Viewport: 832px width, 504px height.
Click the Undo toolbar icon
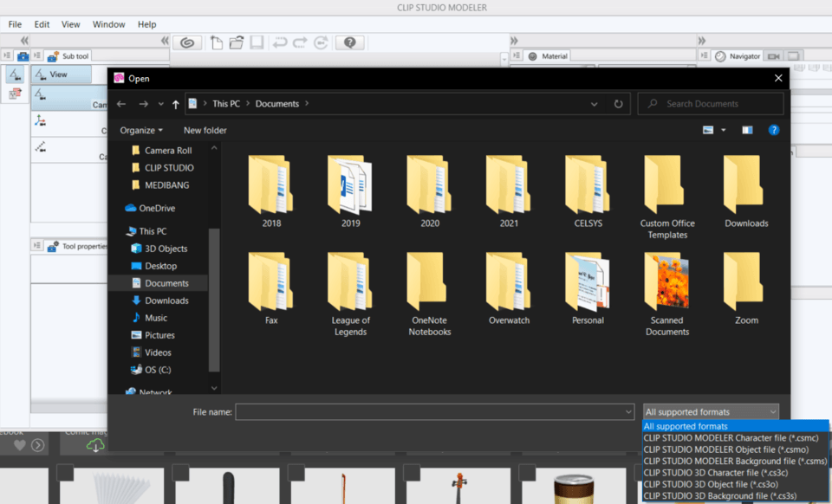tap(280, 43)
